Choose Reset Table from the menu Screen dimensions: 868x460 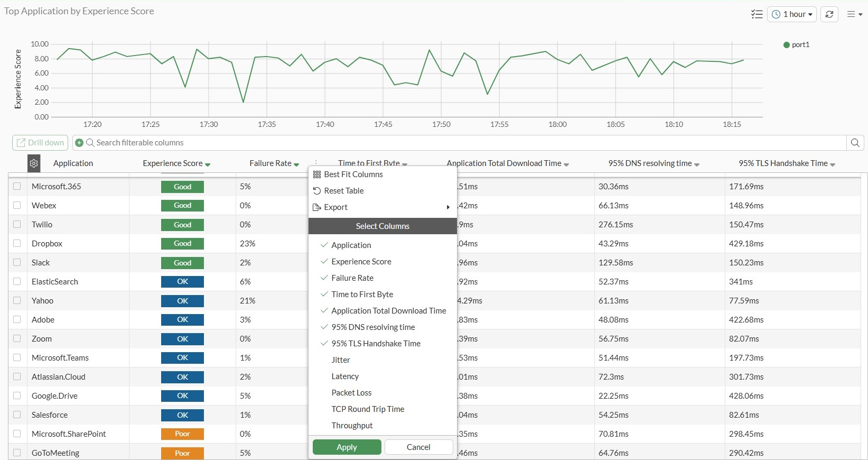343,191
